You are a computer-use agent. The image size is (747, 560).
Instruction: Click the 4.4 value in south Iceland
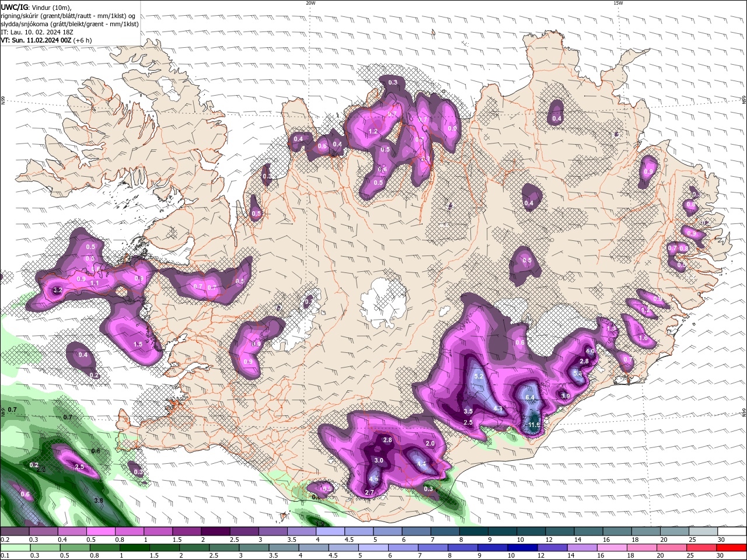pos(421,464)
